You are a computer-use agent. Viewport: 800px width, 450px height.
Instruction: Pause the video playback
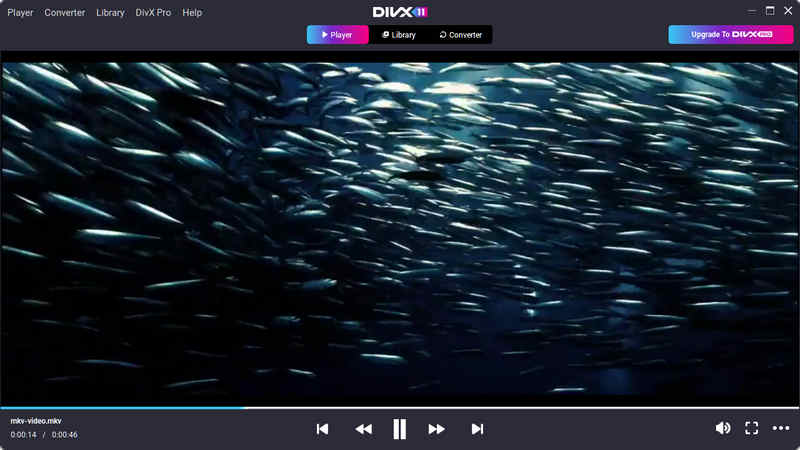coord(399,429)
